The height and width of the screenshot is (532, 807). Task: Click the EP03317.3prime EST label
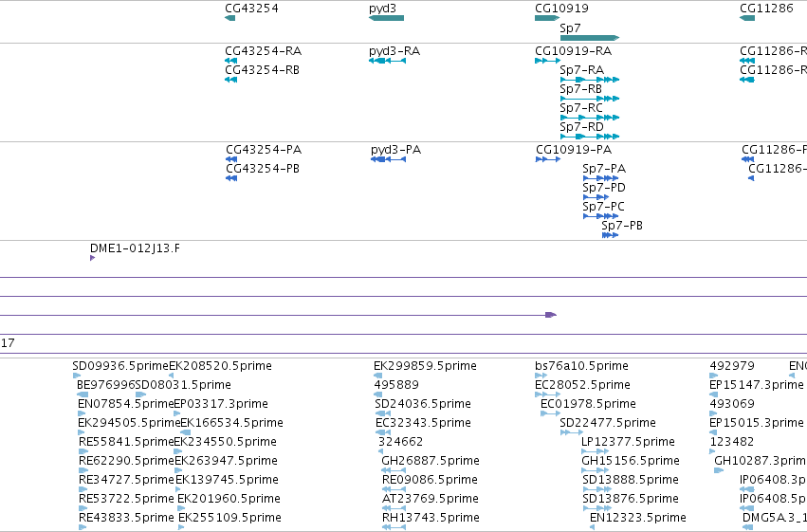coord(221,404)
